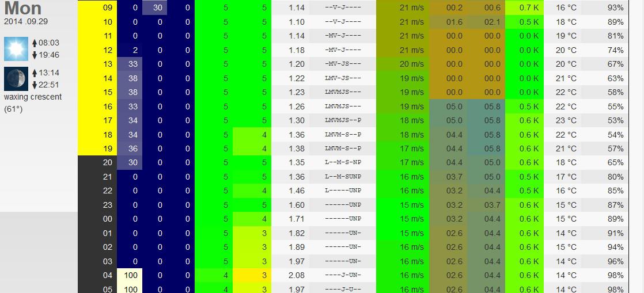Click the '1.46' index value at hour 22
The image size is (644, 293).
297,191
